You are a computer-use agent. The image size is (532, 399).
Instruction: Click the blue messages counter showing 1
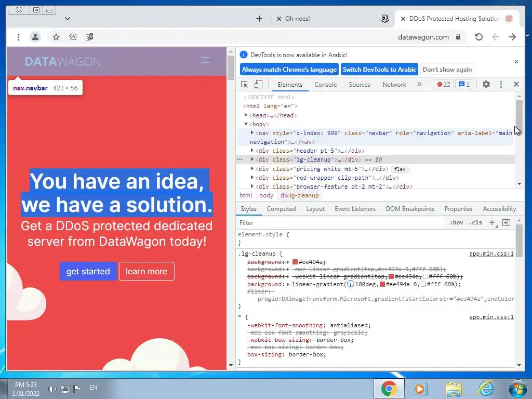464,84
